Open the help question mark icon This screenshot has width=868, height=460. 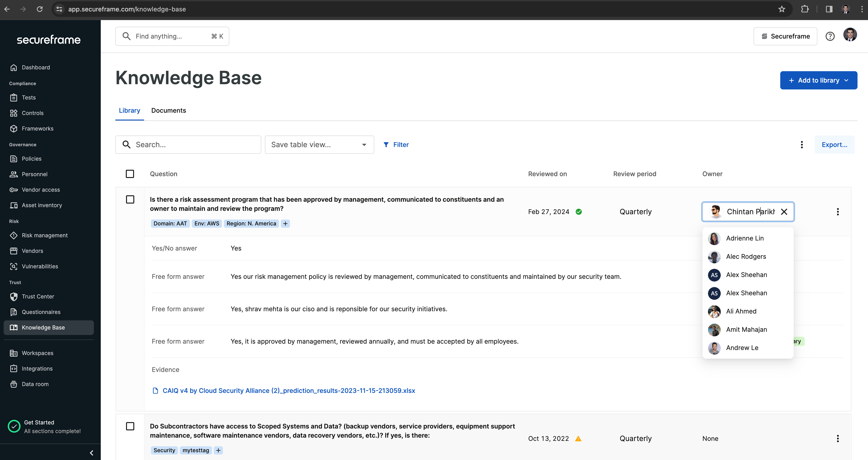[x=830, y=36]
